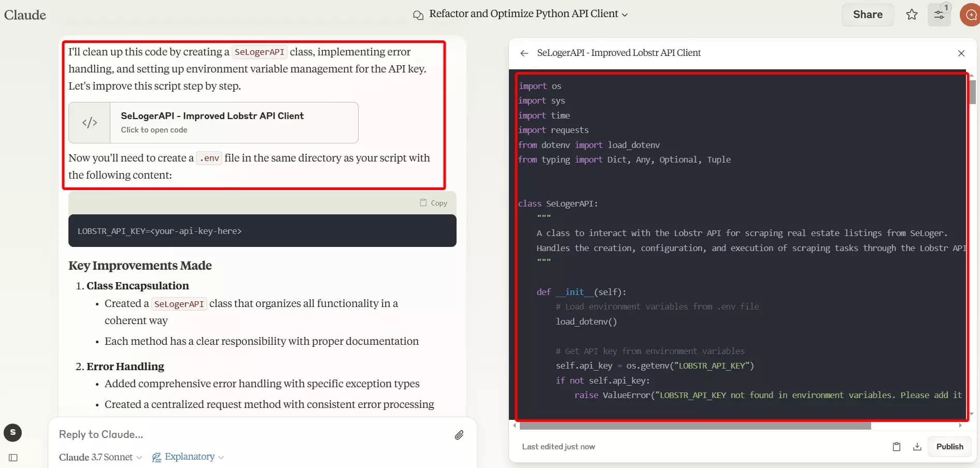
Task: Download the artifact code
Action: [x=917, y=447]
